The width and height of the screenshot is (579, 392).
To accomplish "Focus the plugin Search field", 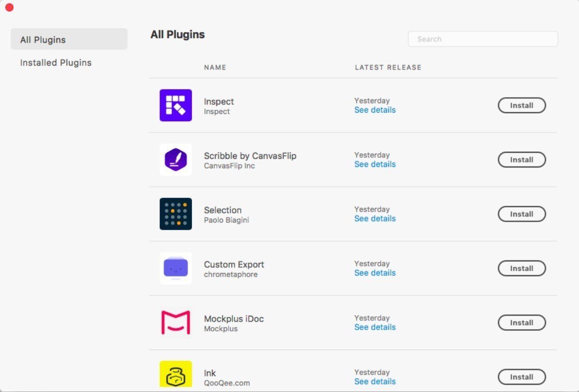I will pos(483,39).
